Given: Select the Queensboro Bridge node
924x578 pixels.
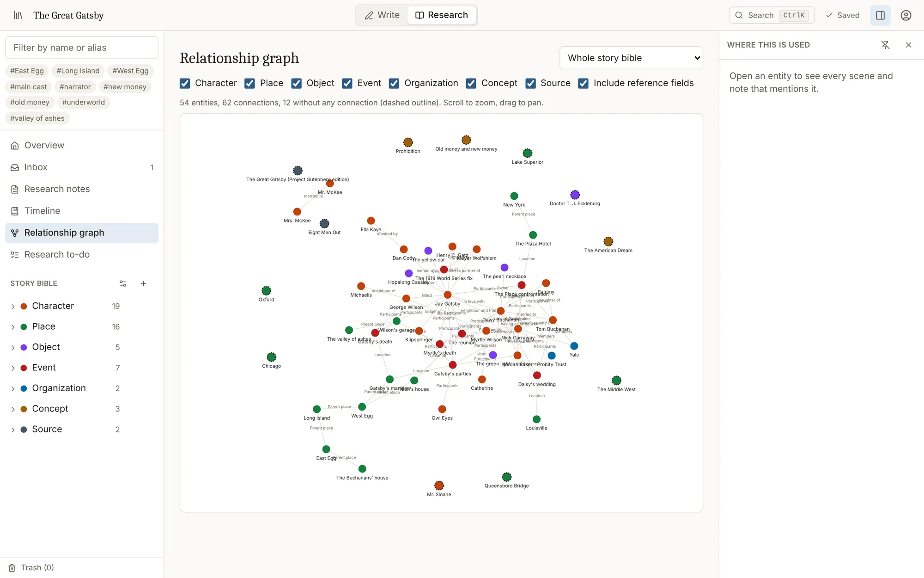Looking at the screenshot, I should pos(507,477).
